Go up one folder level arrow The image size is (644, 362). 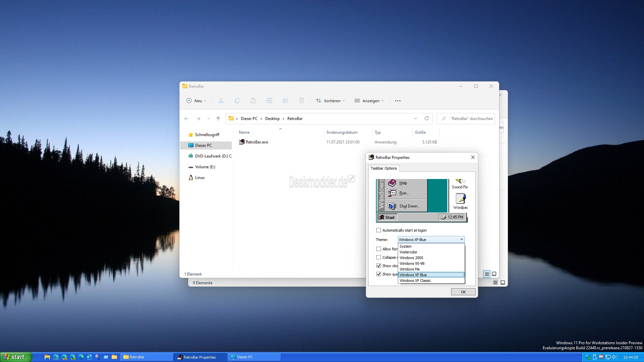click(x=218, y=119)
